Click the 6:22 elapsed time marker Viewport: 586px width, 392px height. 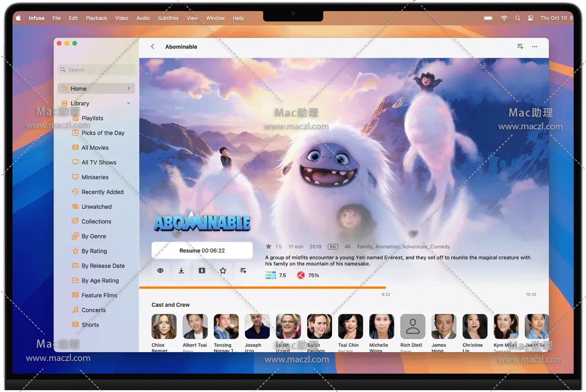[x=386, y=295]
